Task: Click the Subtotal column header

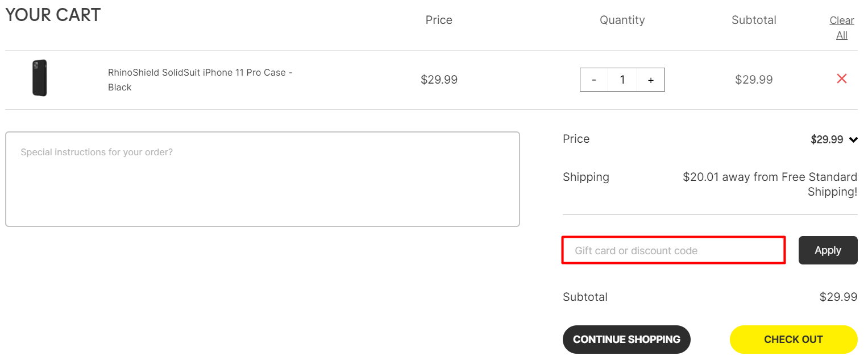Action: click(x=754, y=20)
